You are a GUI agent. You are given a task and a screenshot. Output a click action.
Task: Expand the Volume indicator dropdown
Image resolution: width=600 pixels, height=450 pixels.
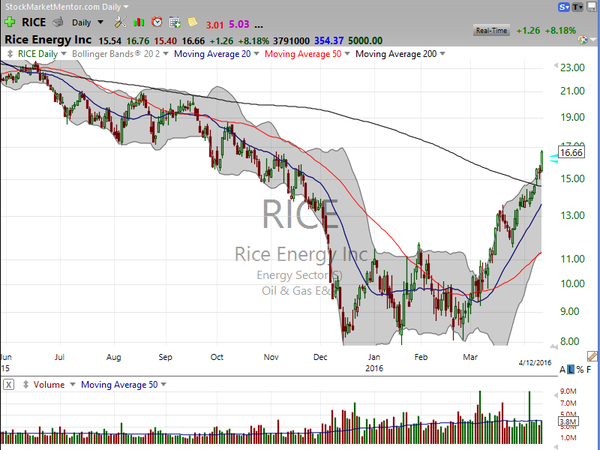(72, 385)
